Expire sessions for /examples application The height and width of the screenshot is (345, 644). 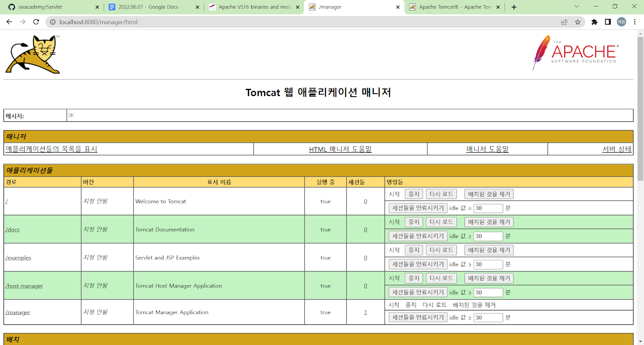tap(418, 264)
